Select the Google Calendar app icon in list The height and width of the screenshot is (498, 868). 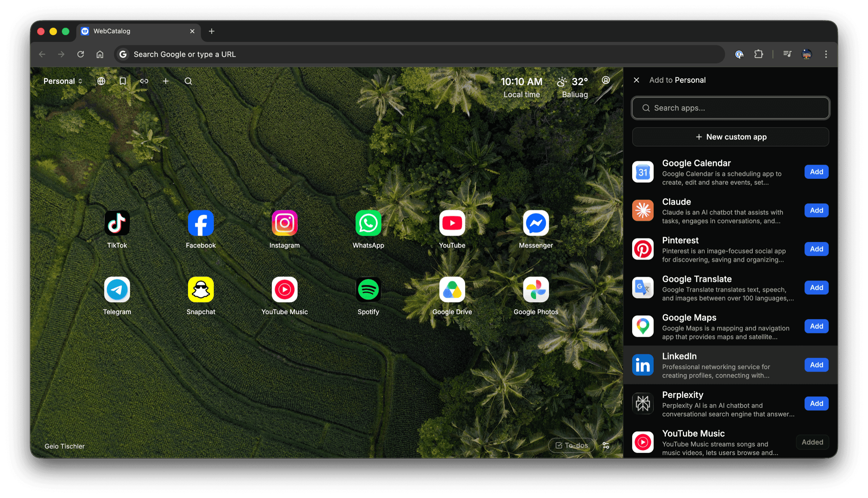pyautogui.click(x=643, y=172)
